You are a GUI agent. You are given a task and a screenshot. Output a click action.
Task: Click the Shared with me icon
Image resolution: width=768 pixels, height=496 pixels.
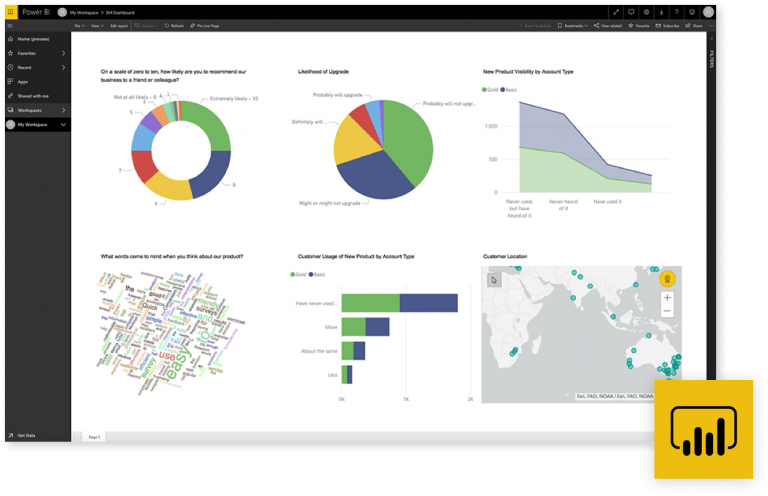11,95
